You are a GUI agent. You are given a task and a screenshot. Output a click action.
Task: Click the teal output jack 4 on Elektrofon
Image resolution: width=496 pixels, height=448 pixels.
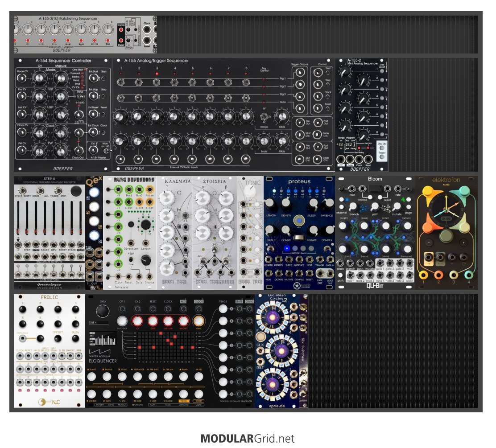click(469, 275)
